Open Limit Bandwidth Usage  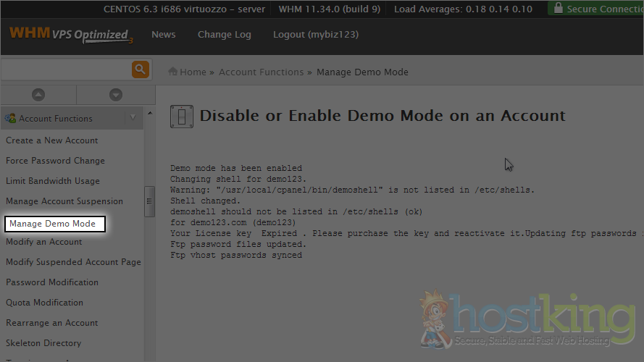coord(53,181)
